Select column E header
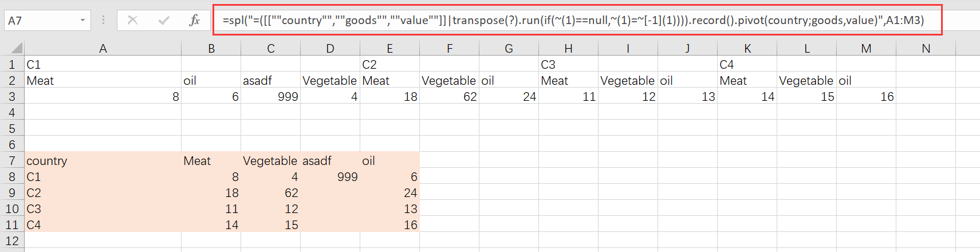 click(x=389, y=49)
